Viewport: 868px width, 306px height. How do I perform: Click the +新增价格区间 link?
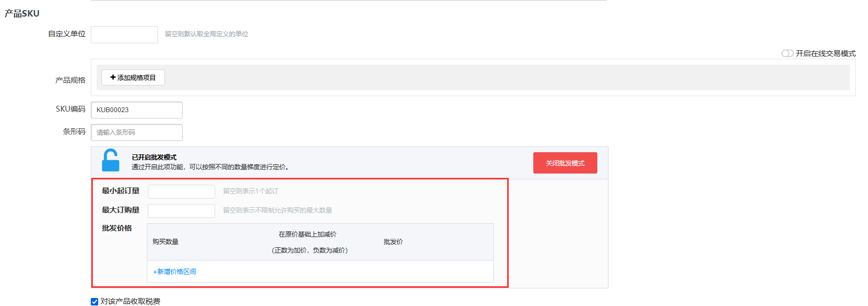click(x=175, y=272)
